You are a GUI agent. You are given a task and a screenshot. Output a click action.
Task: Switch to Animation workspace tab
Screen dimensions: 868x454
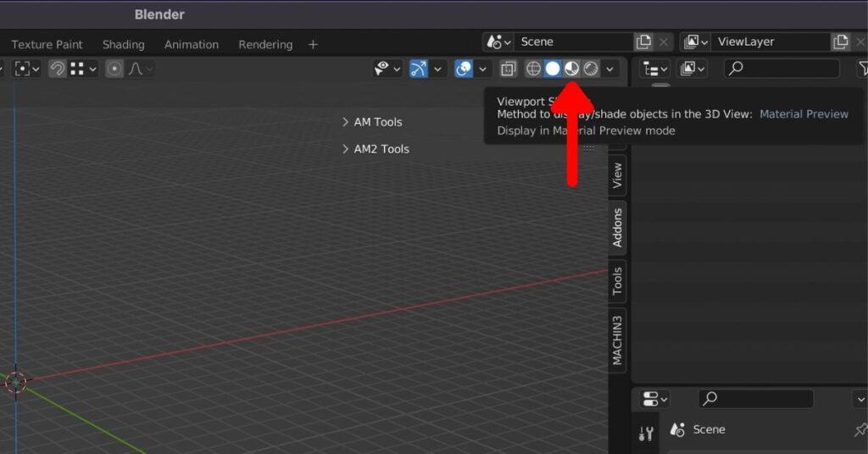coord(191,44)
